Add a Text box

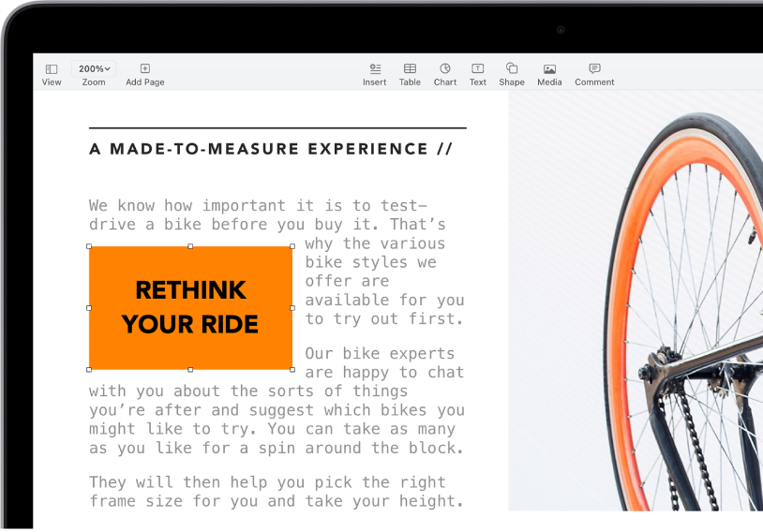[477, 68]
